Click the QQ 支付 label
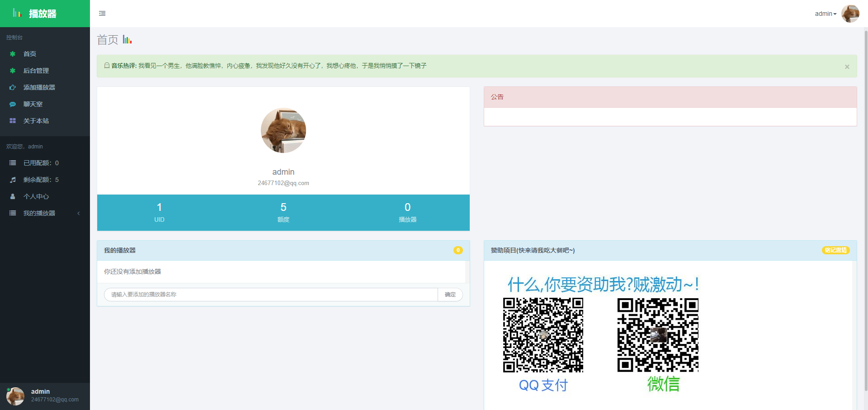Viewport: 868px width, 410px height. pyautogui.click(x=543, y=385)
